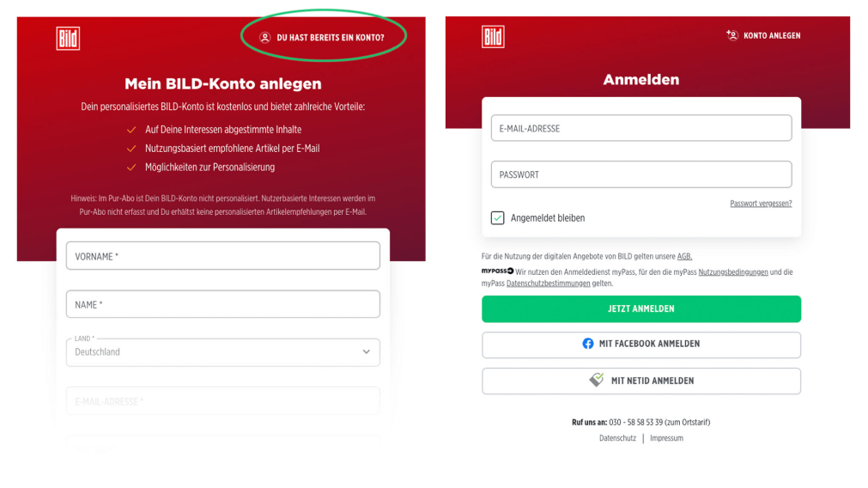Focus the Vorname input field

point(222,256)
